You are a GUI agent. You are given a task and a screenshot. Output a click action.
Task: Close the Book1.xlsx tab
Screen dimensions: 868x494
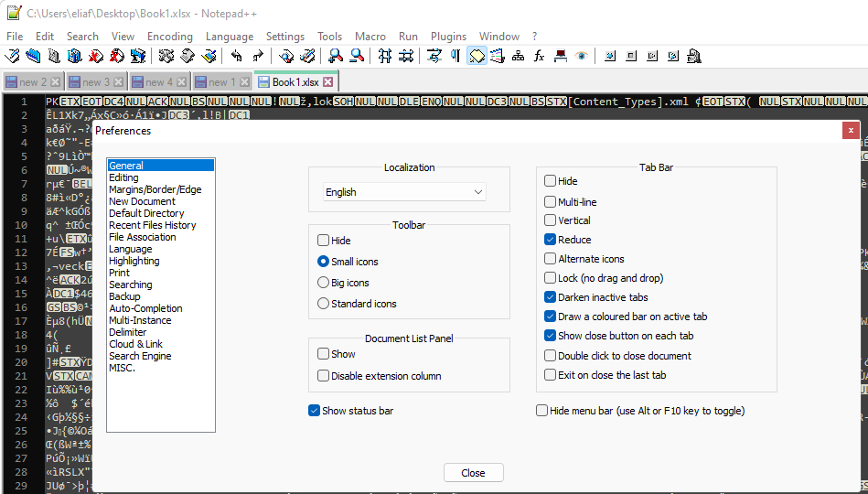tap(327, 82)
